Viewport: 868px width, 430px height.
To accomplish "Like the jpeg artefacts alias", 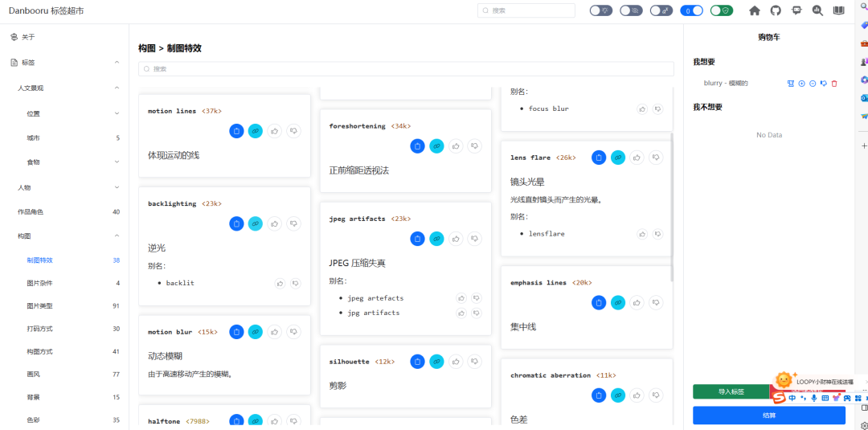I will (x=461, y=298).
